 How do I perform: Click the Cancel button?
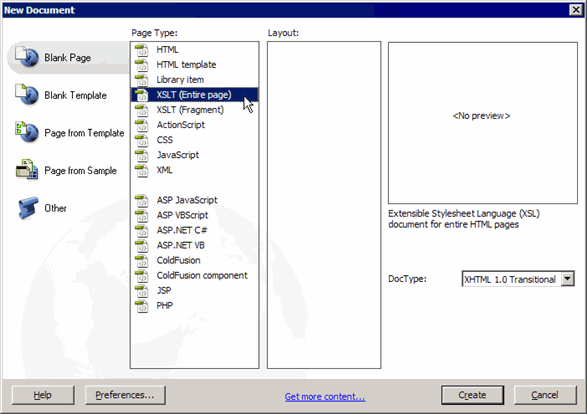click(545, 395)
